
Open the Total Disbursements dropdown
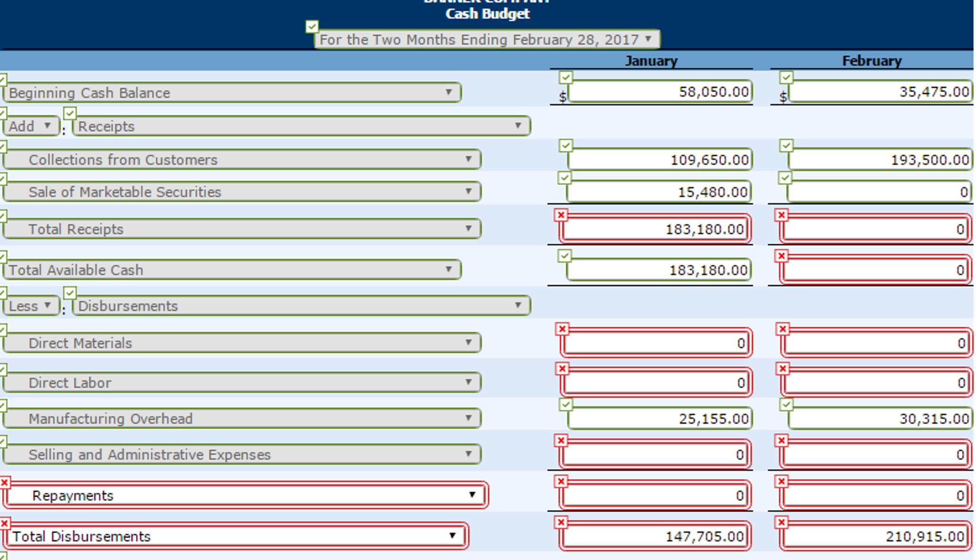235,536
